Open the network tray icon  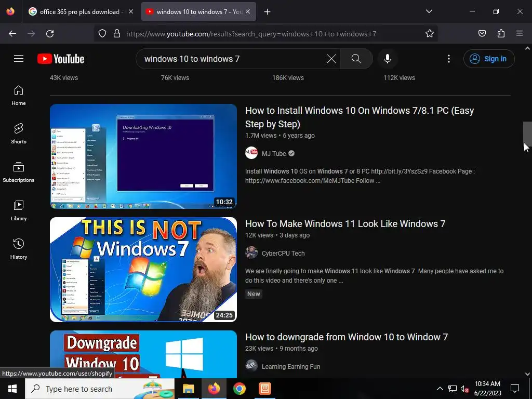453,389
